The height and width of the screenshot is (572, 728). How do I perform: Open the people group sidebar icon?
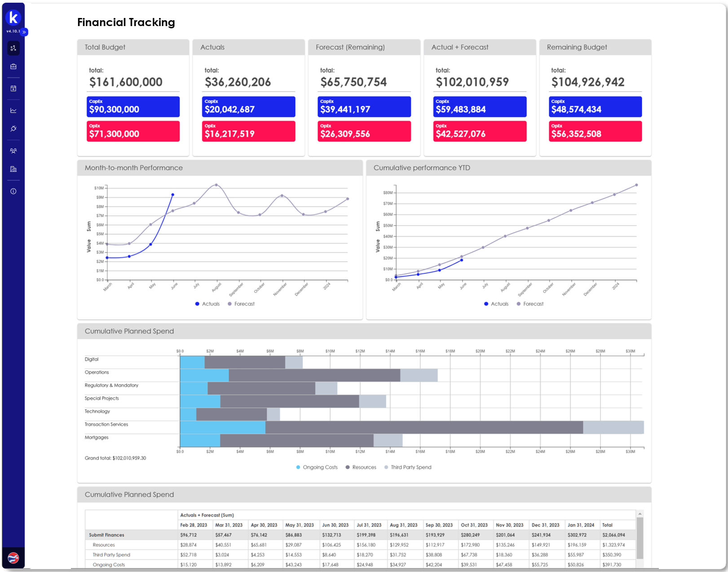(x=13, y=151)
